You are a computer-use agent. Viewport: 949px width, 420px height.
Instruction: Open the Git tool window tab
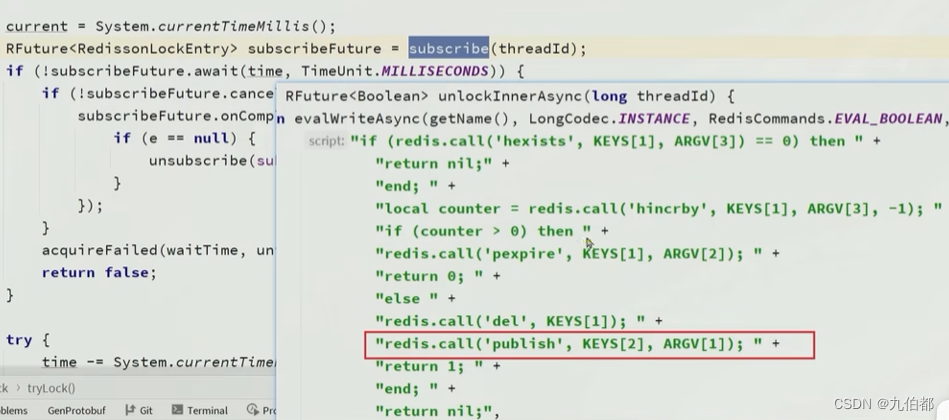pyautogui.click(x=139, y=410)
